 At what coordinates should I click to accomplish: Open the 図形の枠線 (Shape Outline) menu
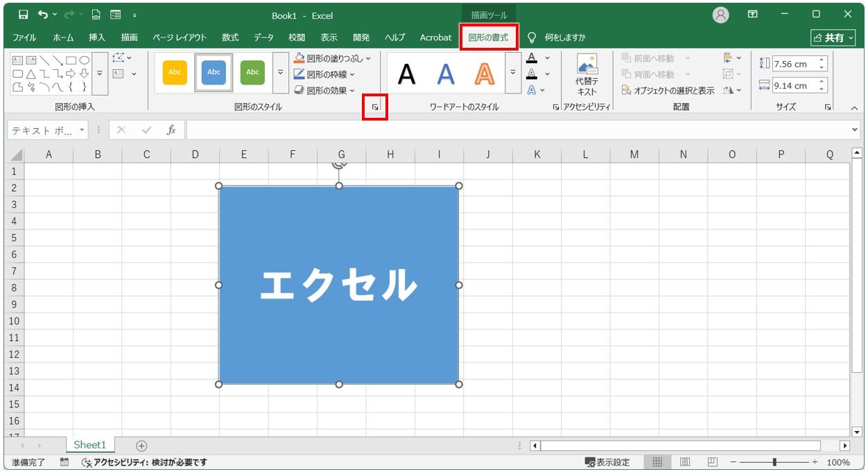tap(324, 74)
